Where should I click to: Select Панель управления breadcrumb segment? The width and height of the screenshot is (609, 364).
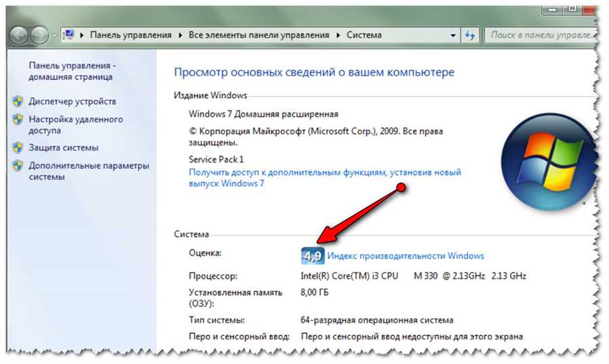[131, 35]
